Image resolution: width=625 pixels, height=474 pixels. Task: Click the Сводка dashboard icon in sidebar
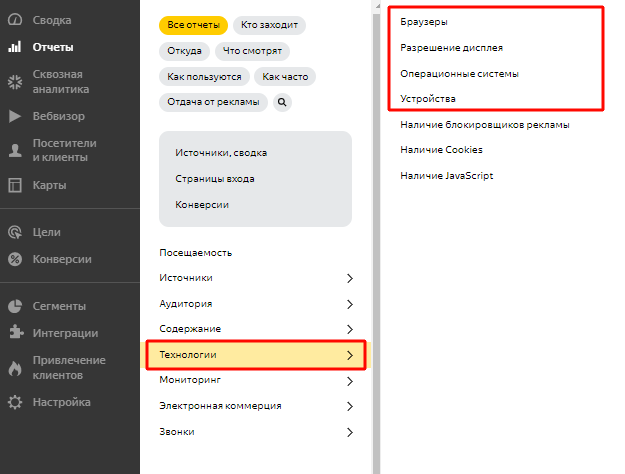[15, 21]
